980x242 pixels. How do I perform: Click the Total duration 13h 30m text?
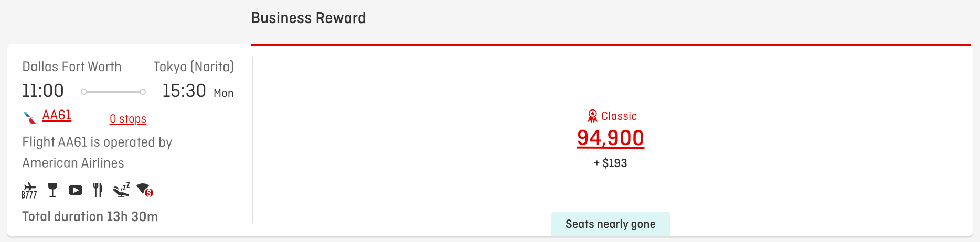(x=90, y=216)
